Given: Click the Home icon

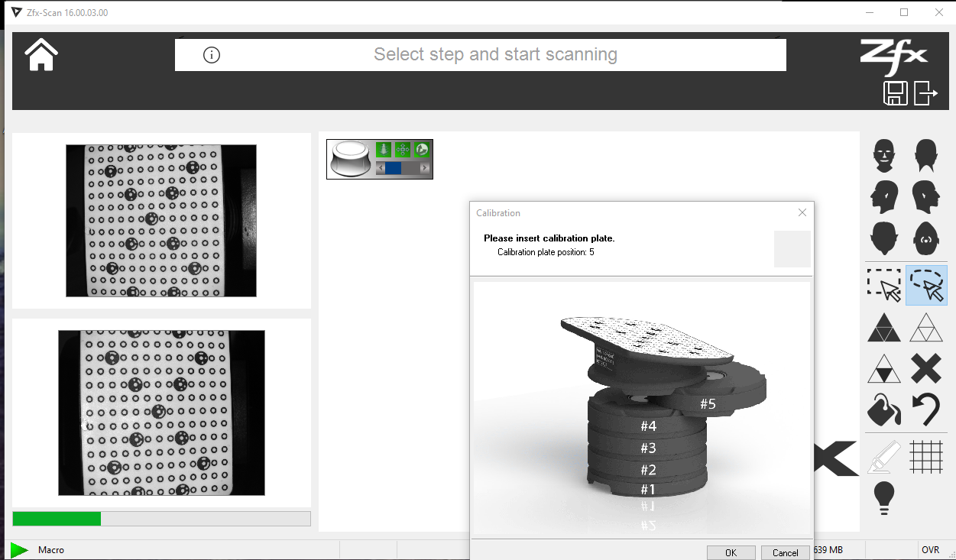Looking at the screenshot, I should 41,54.
